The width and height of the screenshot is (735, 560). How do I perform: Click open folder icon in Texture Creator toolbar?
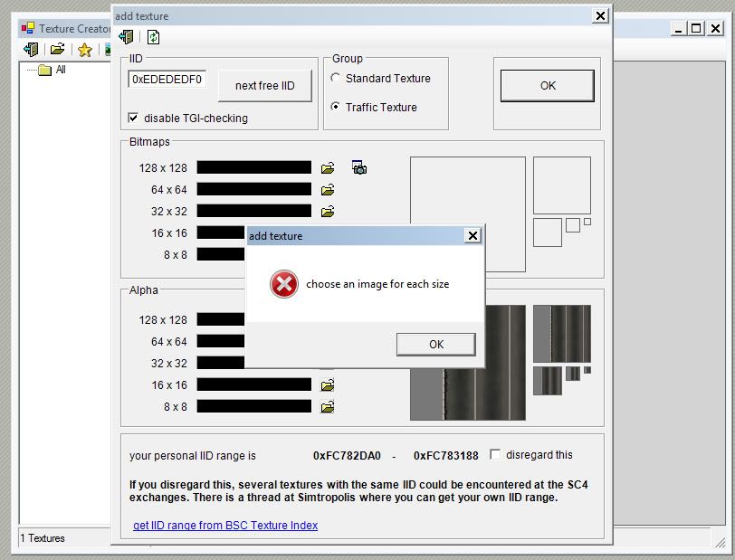[58, 49]
